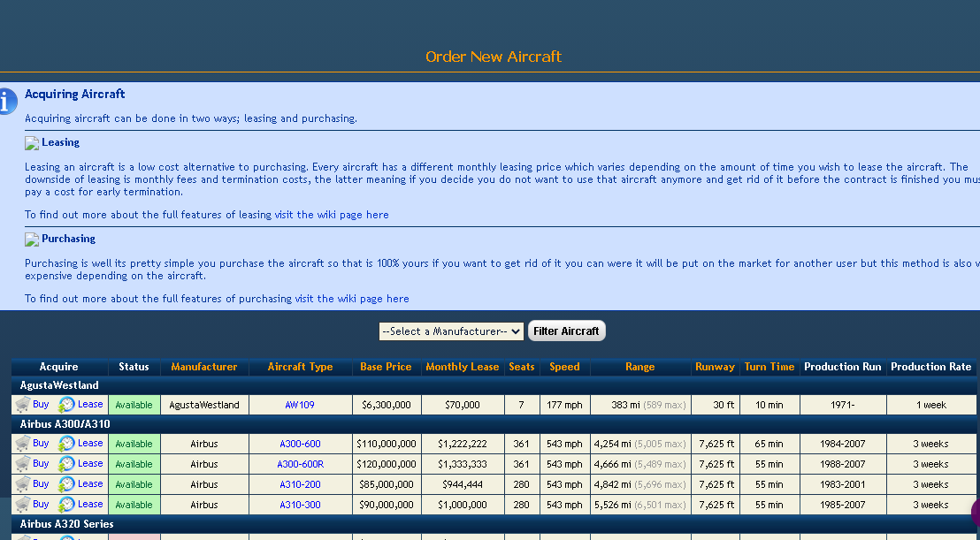Click the shopping cart icon in AW109 row
The height and width of the screenshot is (540, 980).
click(x=23, y=405)
